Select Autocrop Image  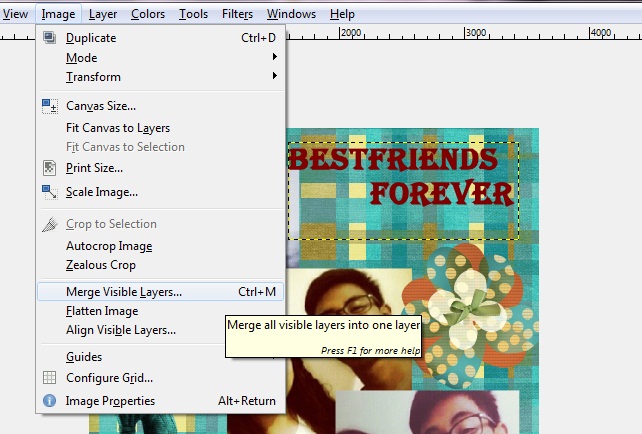click(160, 246)
